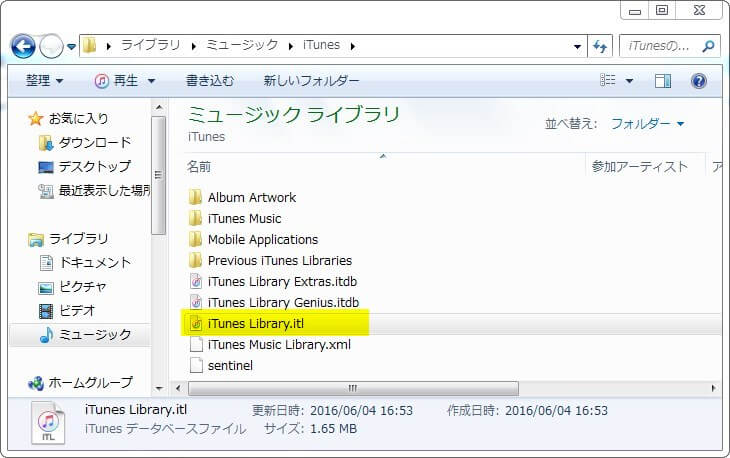Select Previous iTunes Libraries folder
Viewport: 730px width, 458px height.
tap(280, 260)
